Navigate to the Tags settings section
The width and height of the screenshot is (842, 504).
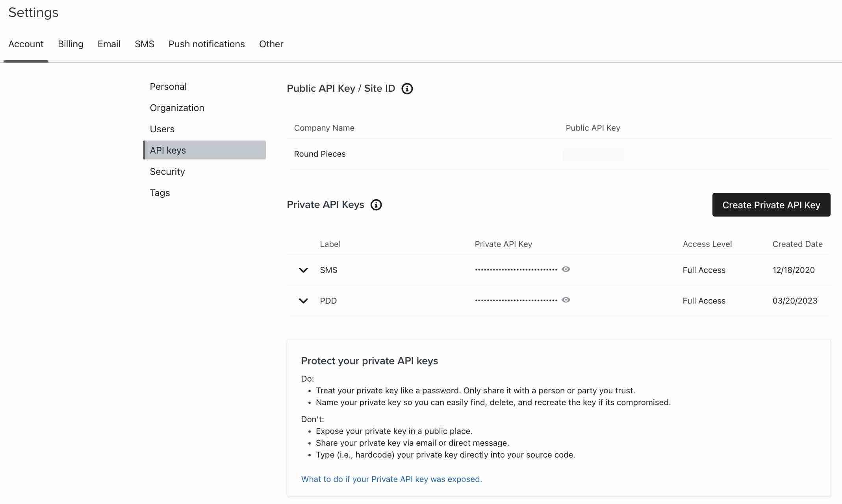[159, 193]
